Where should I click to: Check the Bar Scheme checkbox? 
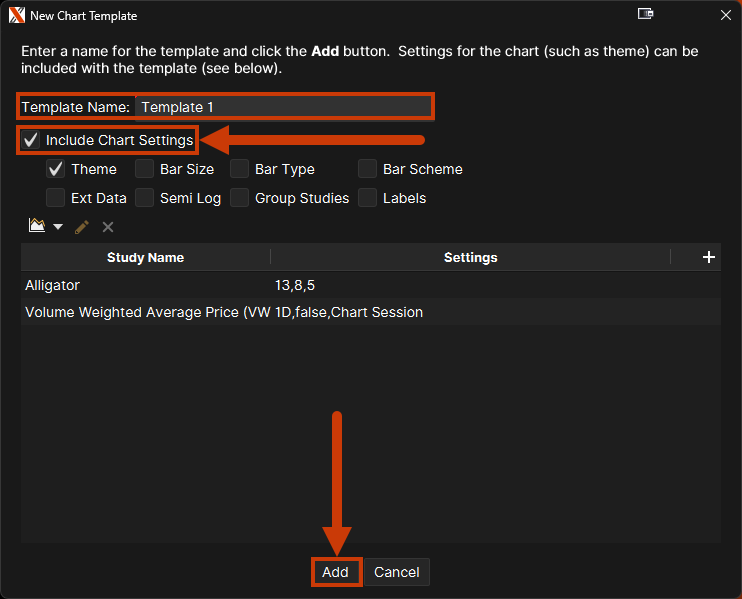(x=368, y=169)
